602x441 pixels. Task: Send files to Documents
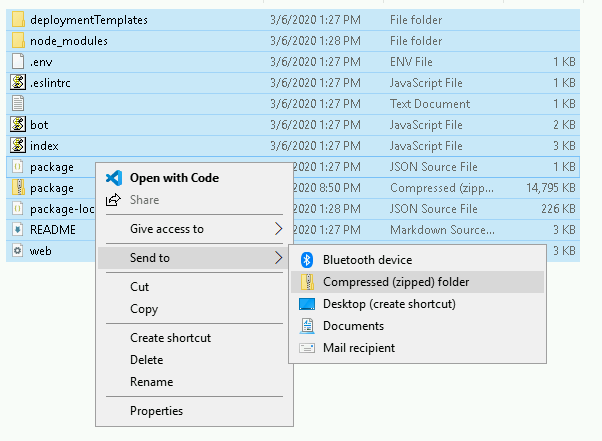[353, 326]
